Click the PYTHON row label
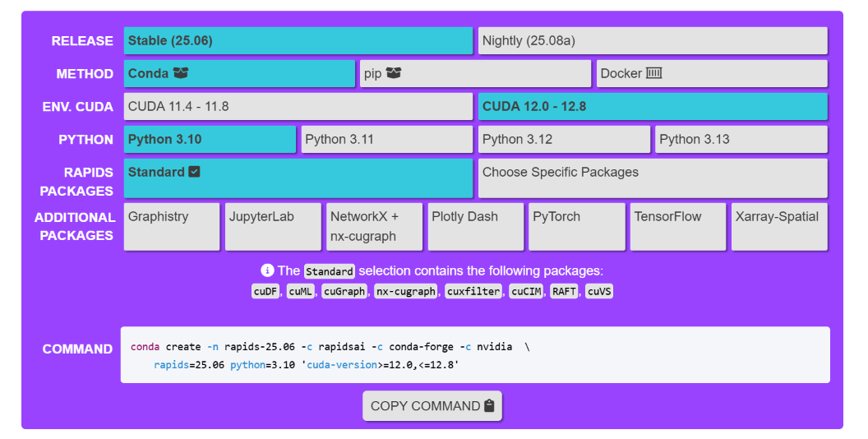The image size is (868, 439). coord(85,140)
